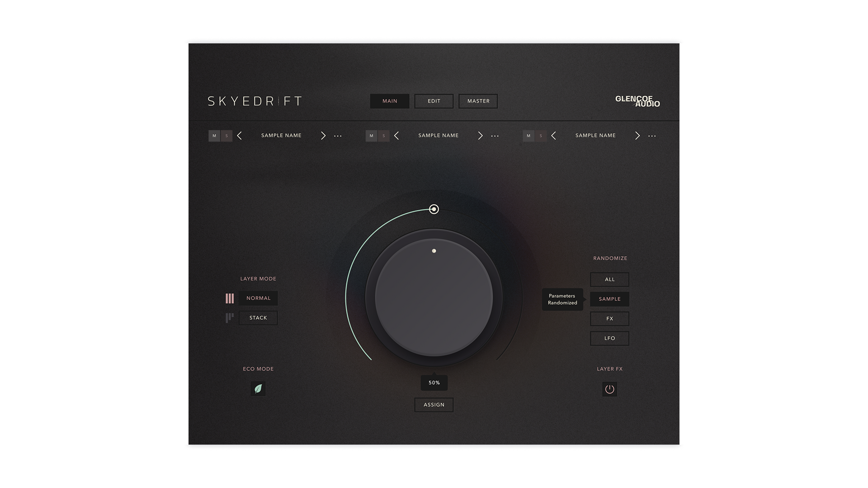Mute the first sample layer
The width and height of the screenshot is (868, 488).
(x=214, y=136)
